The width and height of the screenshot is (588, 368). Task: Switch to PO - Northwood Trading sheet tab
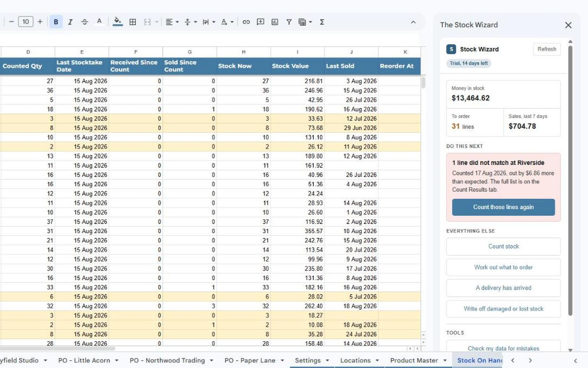click(x=167, y=360)
